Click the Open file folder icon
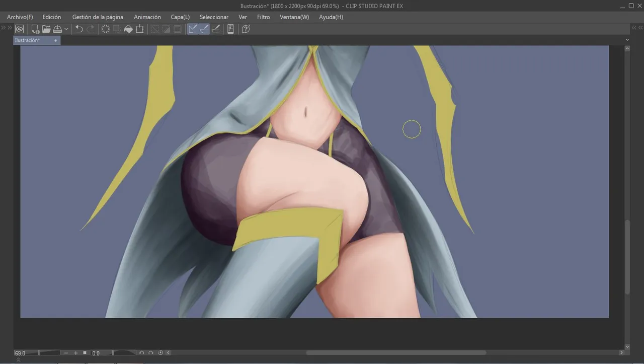The width and height of the screenshot is (644, 364). coord(46,29)
